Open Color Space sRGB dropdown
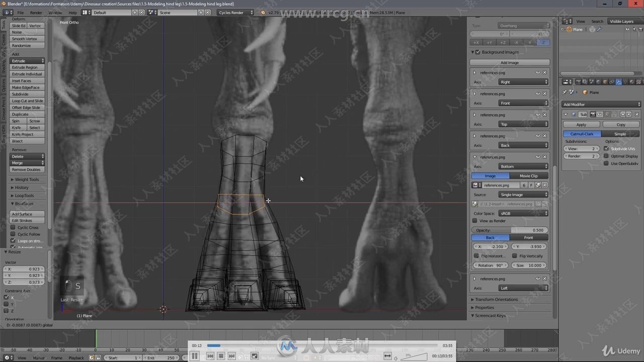Screen dimensions: 644x362 [523, 213]
